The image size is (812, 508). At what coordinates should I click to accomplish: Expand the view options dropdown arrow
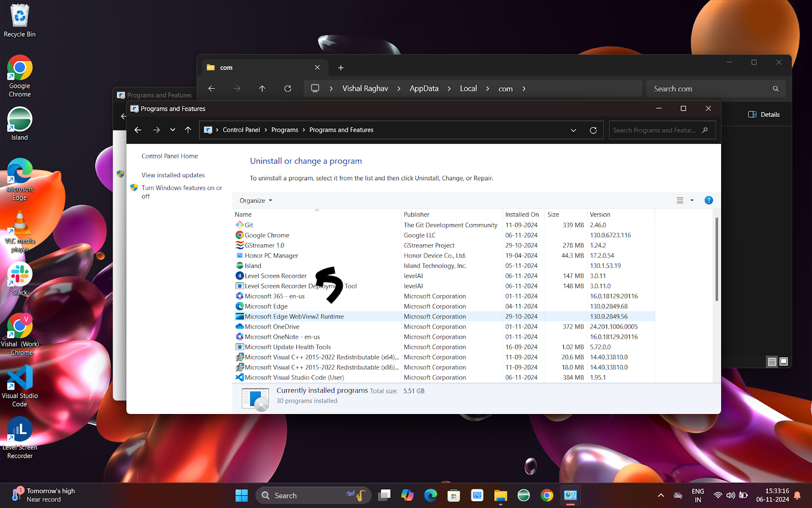coord(692,200)
